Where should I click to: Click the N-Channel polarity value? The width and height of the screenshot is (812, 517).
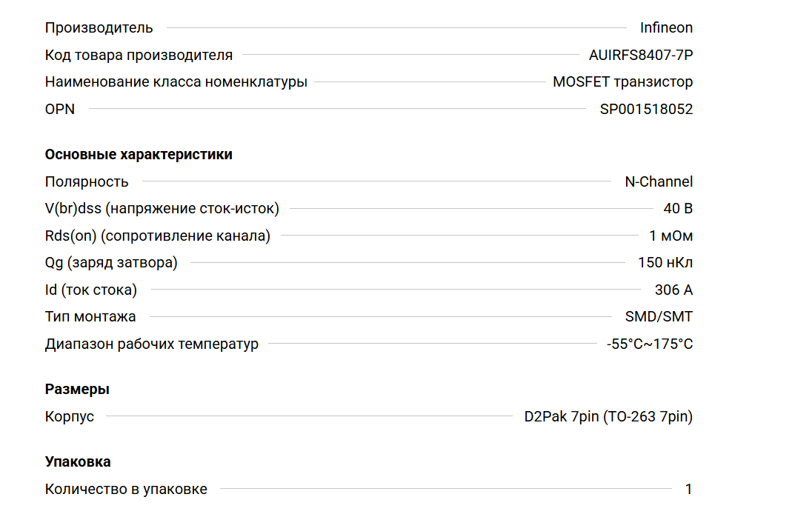click(x=659, y=182)
